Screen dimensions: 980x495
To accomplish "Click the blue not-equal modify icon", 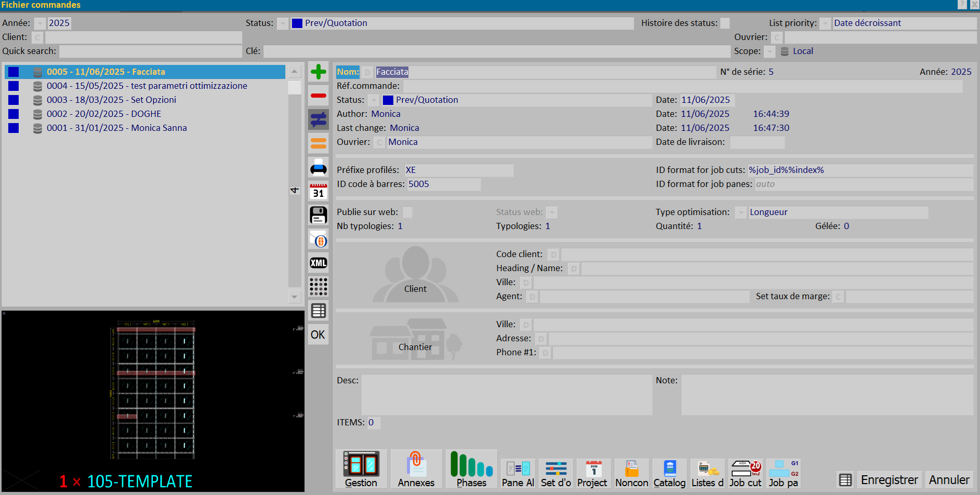I will (x=318, y=119).
